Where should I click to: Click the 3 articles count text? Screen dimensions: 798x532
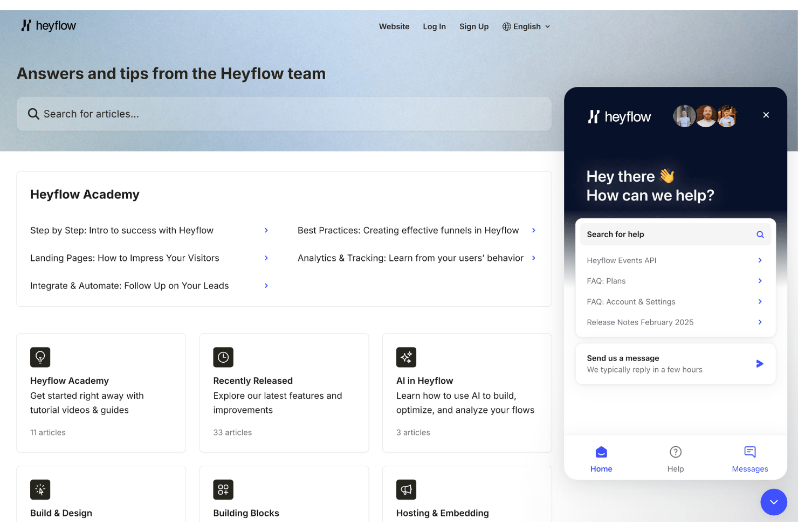(413, 432)
